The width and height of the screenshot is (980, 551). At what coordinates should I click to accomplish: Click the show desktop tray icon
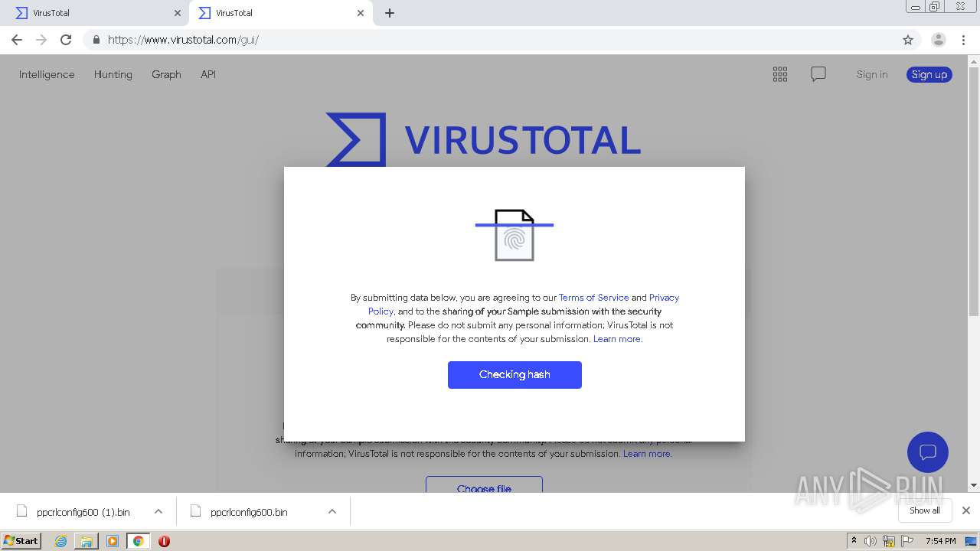coord(971,541)
